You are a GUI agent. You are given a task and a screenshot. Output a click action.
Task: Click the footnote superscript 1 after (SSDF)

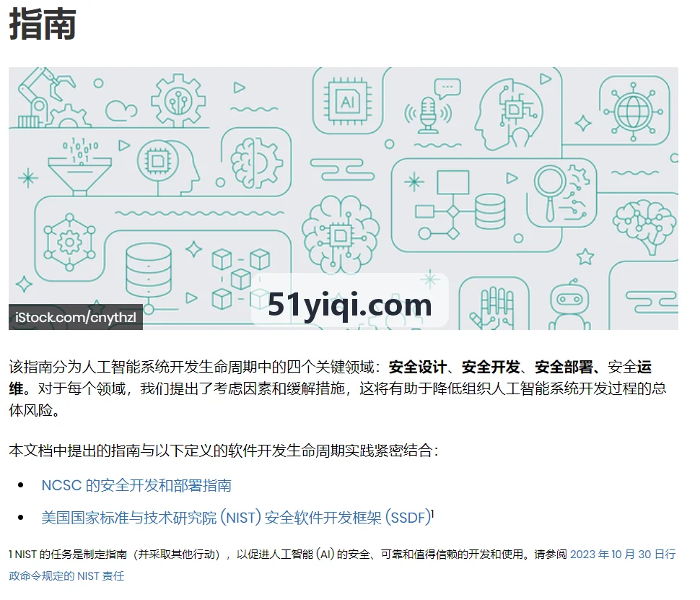(x=432, y=513)
